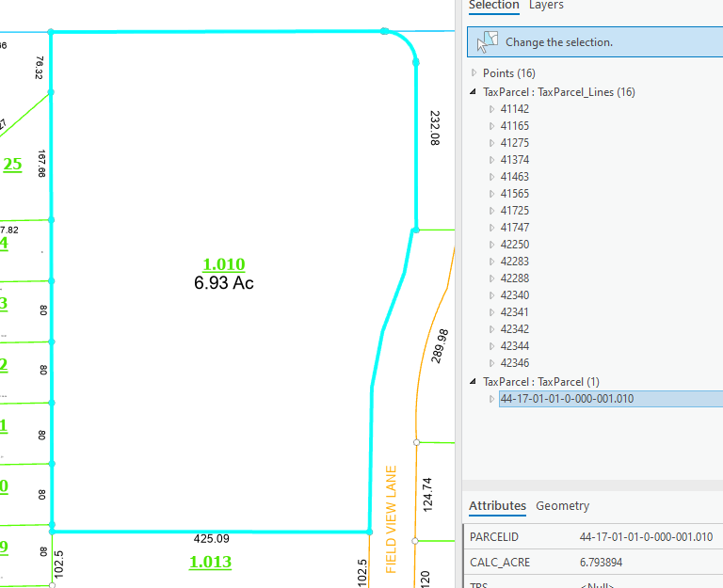Expand line feature 41374
This screenshot has width=723, height=588.
(x=491, y=160)
